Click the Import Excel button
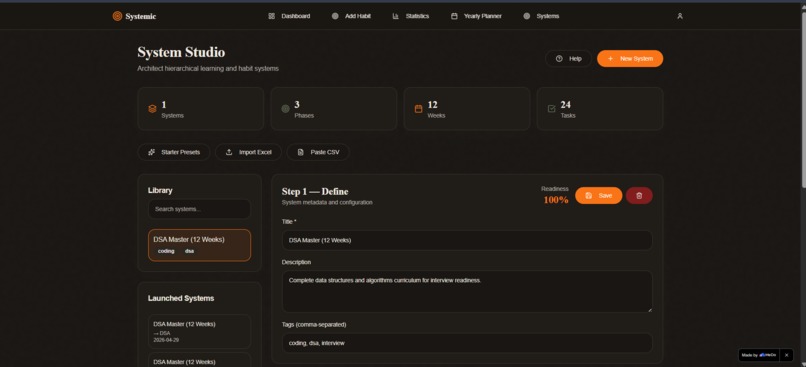Screen dimensions: 806x367 click(x=248, y=152)
